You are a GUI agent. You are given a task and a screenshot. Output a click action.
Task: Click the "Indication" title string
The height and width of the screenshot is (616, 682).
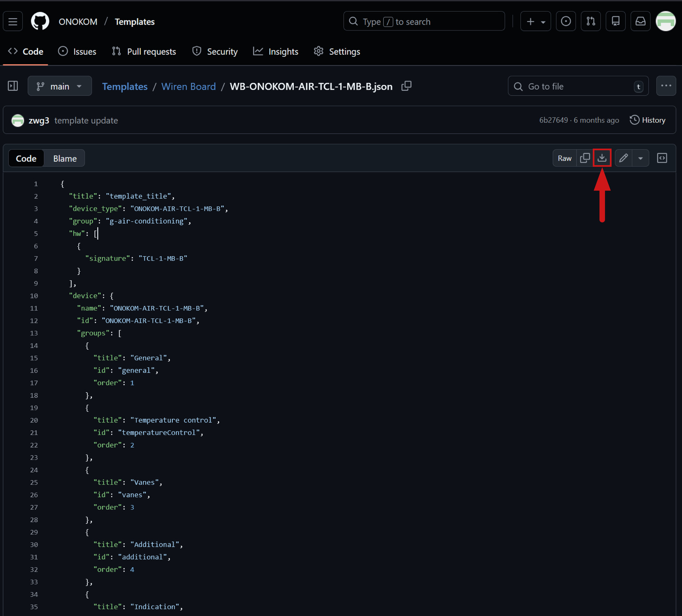point(155,607)
